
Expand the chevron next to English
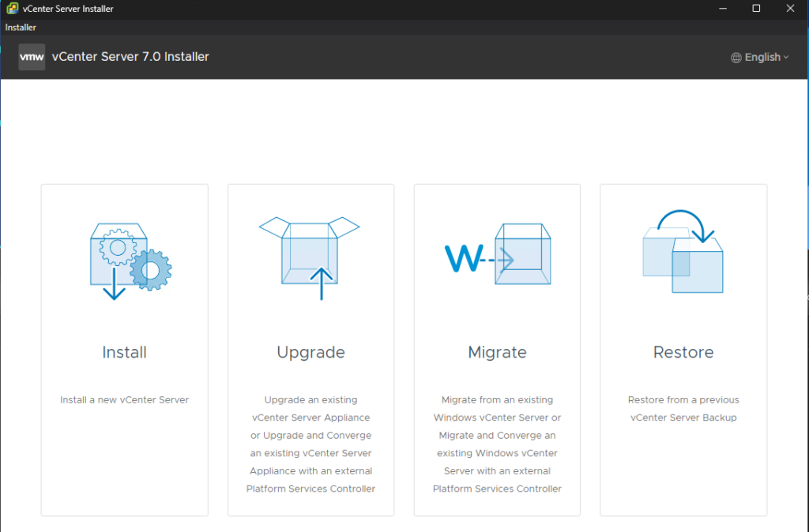[786, 58]
